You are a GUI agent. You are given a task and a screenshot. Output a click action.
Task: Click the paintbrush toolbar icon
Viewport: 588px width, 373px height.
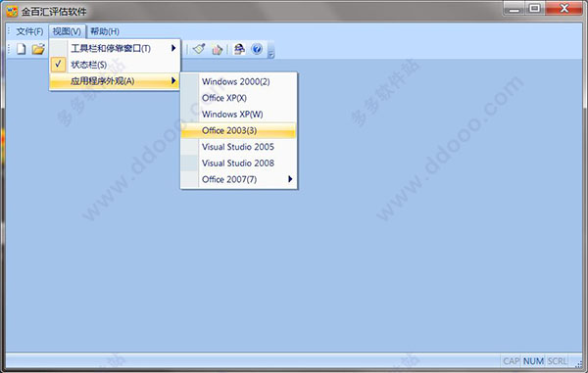pos(199,49)
